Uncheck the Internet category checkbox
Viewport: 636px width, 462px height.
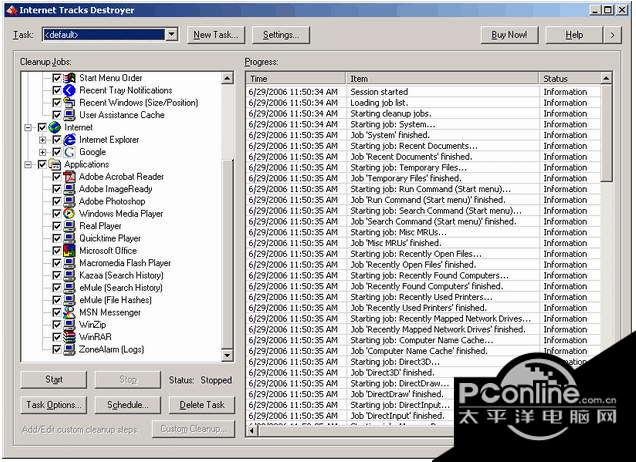coord(42,127)
